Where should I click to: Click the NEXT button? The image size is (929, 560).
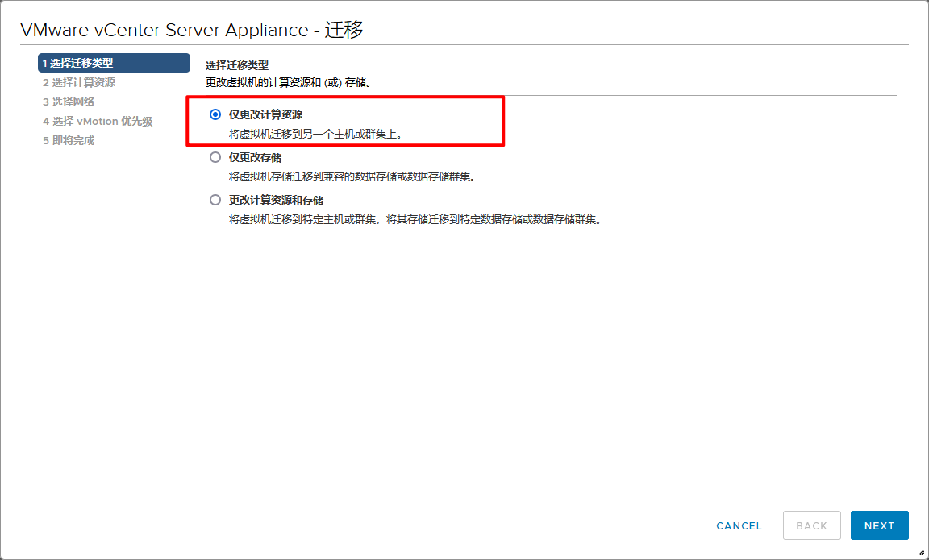[x=879, y=525]
